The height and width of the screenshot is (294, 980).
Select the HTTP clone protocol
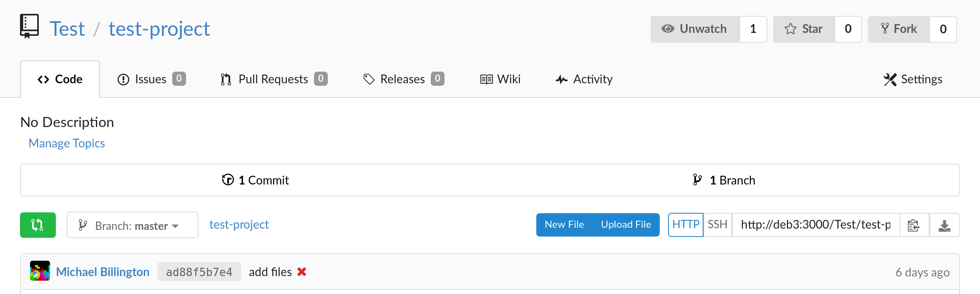click(686, 225)
